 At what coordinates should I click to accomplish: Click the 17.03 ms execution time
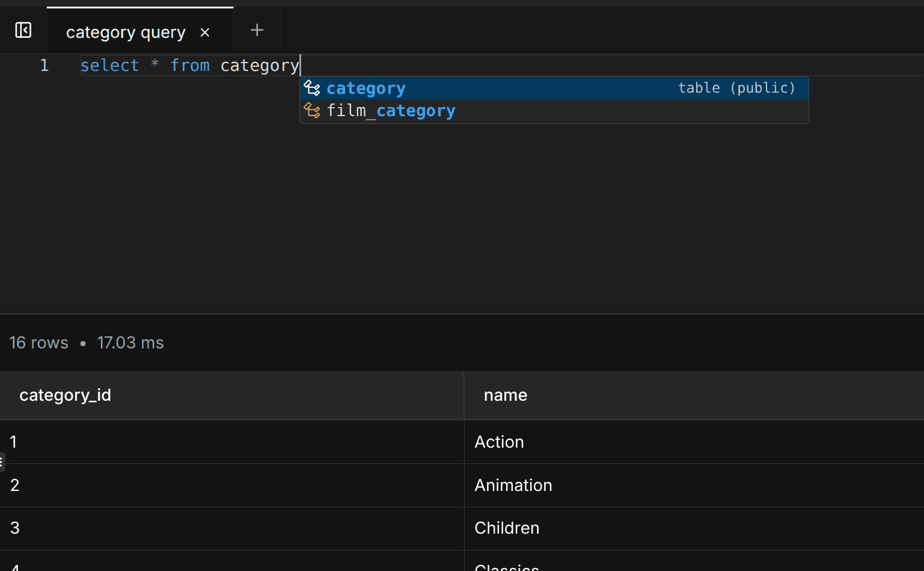coord(130,342)
